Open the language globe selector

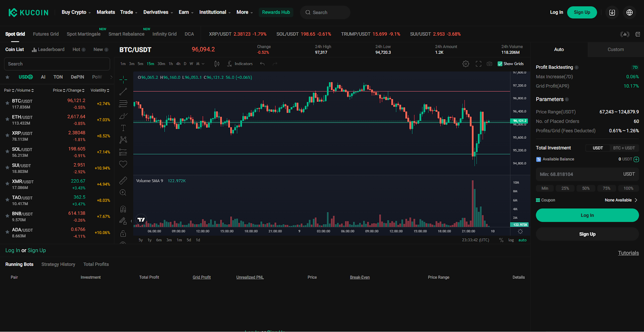click(630, 12)
